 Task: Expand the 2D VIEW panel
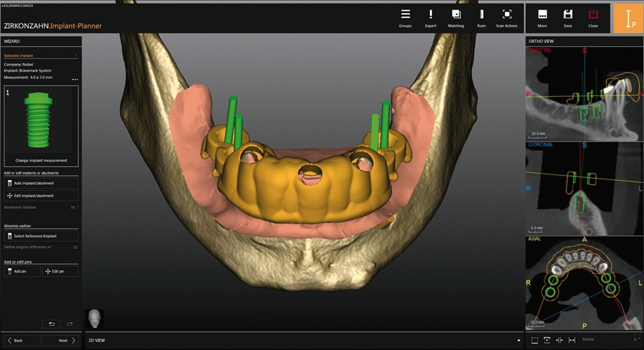pyautogui.click(x=519, y=340)
